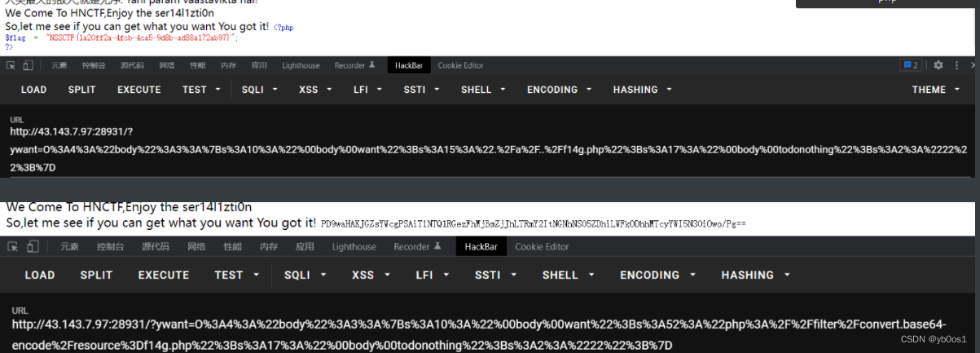
Task: Expand XSS dropdown in upper HackBar
Action: (316, 90)
